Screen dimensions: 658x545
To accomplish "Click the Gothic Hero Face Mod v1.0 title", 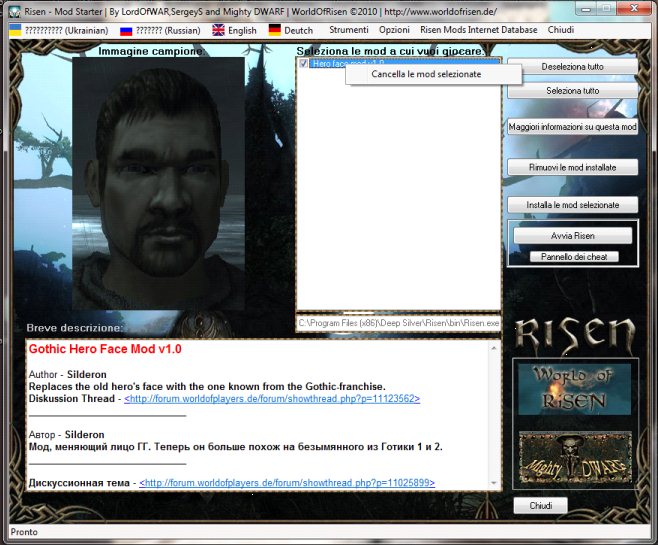I will click(x=105, y=349).
